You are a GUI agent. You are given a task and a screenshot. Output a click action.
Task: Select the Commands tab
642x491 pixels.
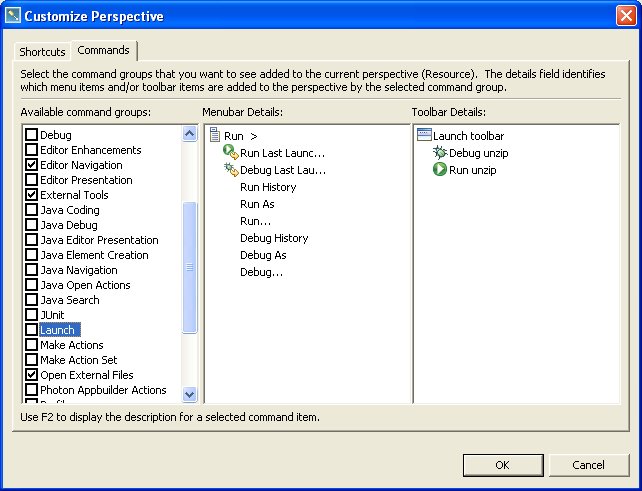tap(103, 50)
